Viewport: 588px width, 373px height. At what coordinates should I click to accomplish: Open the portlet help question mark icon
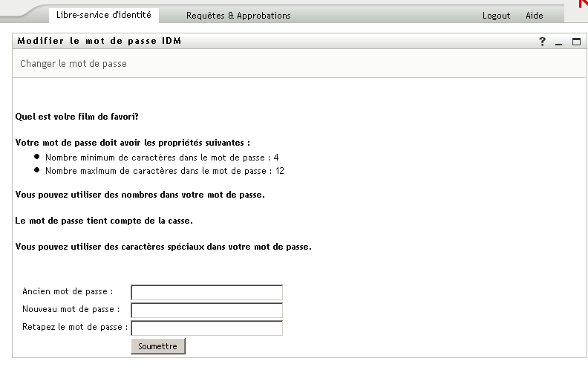543,42
